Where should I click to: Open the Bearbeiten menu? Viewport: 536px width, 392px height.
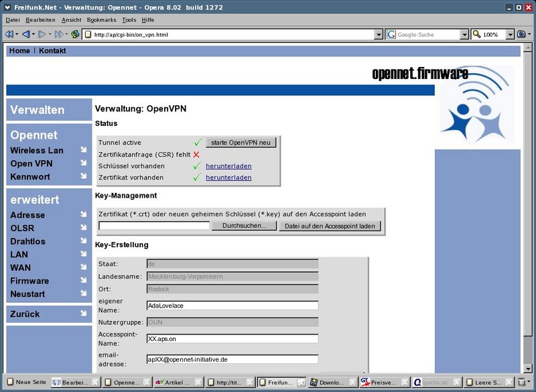tap(40, 20)
